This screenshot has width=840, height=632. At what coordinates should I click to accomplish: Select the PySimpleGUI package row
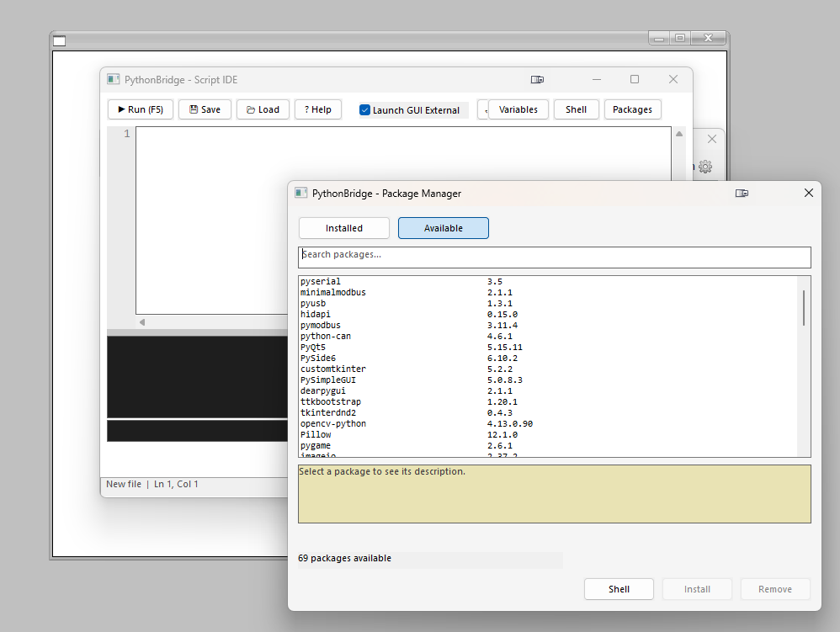point(547,380)
